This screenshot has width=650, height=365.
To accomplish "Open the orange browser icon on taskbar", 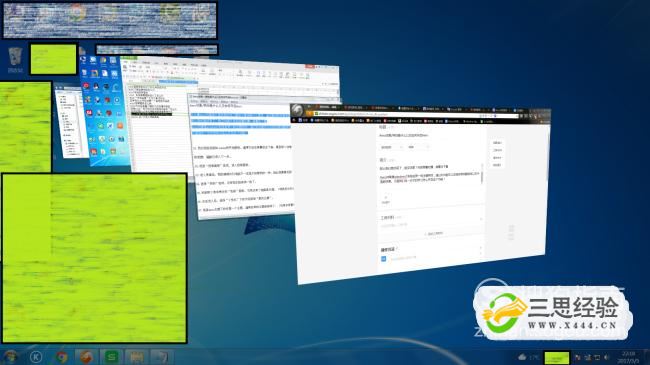I will 86,357.
